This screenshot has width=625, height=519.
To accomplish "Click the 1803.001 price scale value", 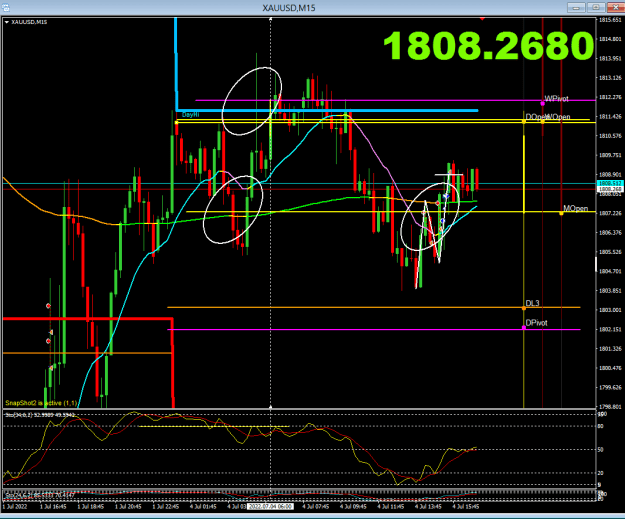I will point(610,310).
